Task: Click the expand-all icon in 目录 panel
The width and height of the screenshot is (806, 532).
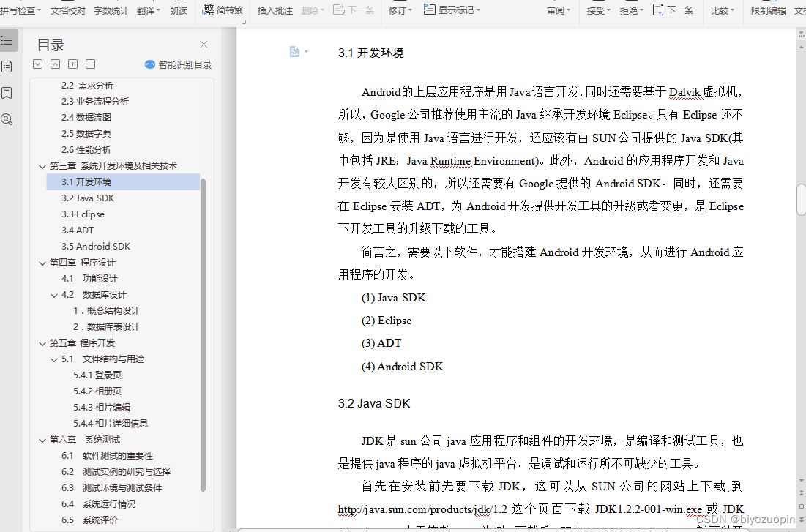Action: (37, 64)
